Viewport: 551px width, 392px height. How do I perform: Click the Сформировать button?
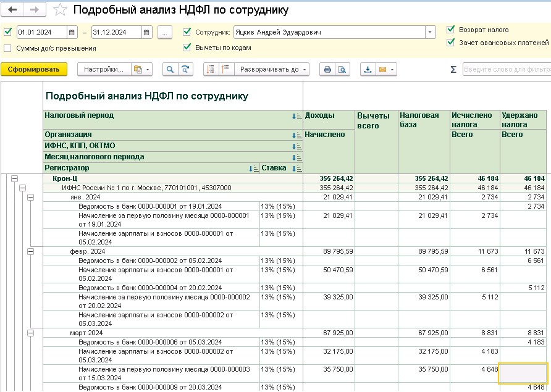(33, 69)
